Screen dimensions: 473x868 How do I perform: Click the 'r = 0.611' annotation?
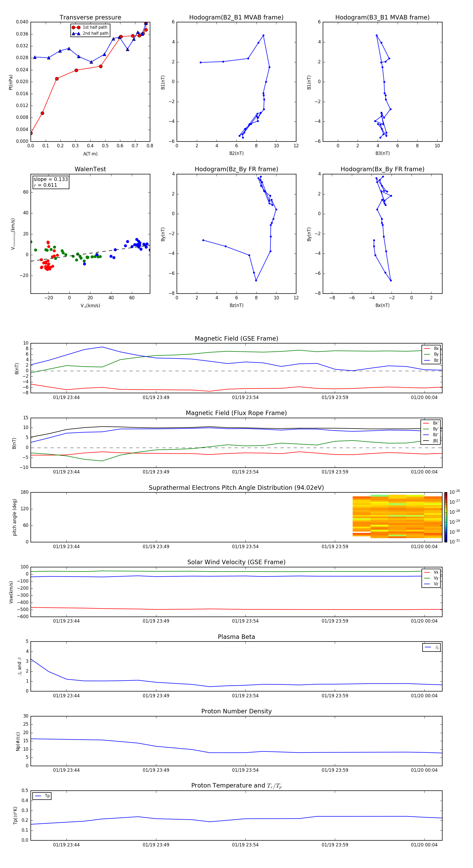point(45,185)
